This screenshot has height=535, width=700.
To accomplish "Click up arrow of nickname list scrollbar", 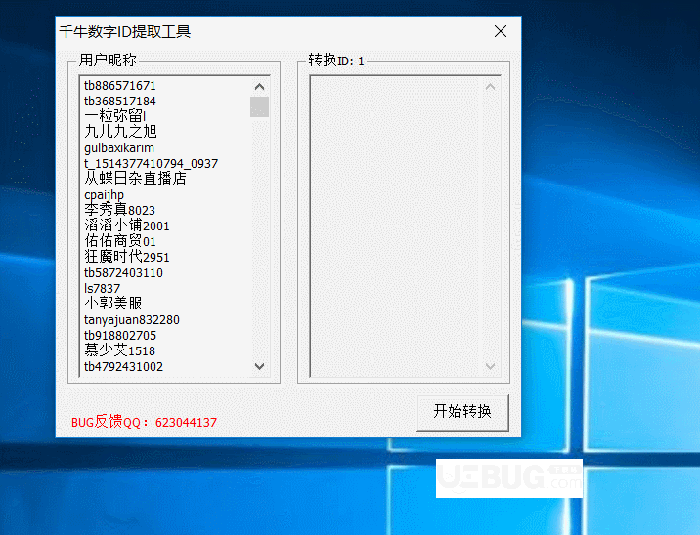I will coord(259,87).
